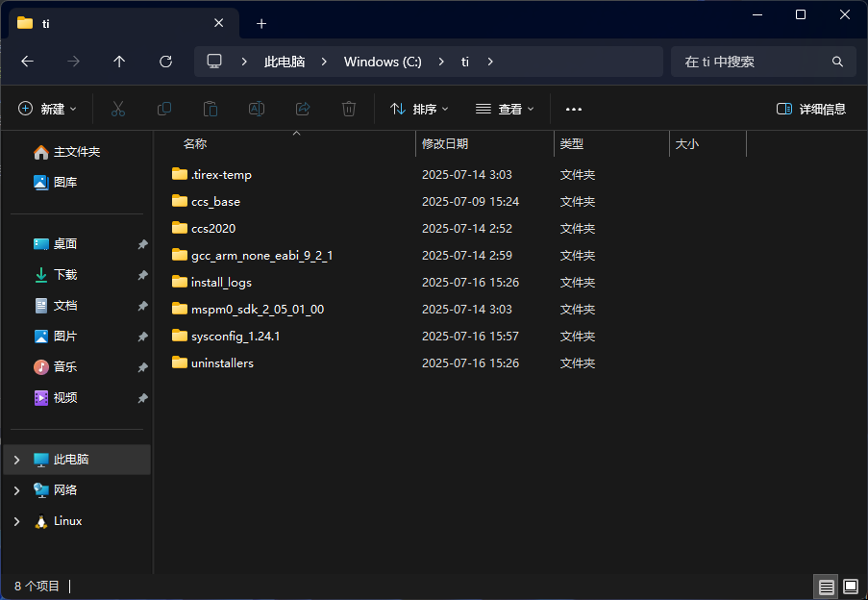Open 音乐 in the sidebar

click(x=56, y=367)
